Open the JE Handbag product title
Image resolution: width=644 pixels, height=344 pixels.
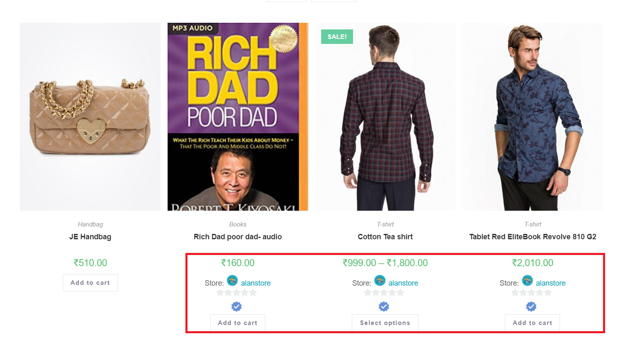[x=90, y=237]
